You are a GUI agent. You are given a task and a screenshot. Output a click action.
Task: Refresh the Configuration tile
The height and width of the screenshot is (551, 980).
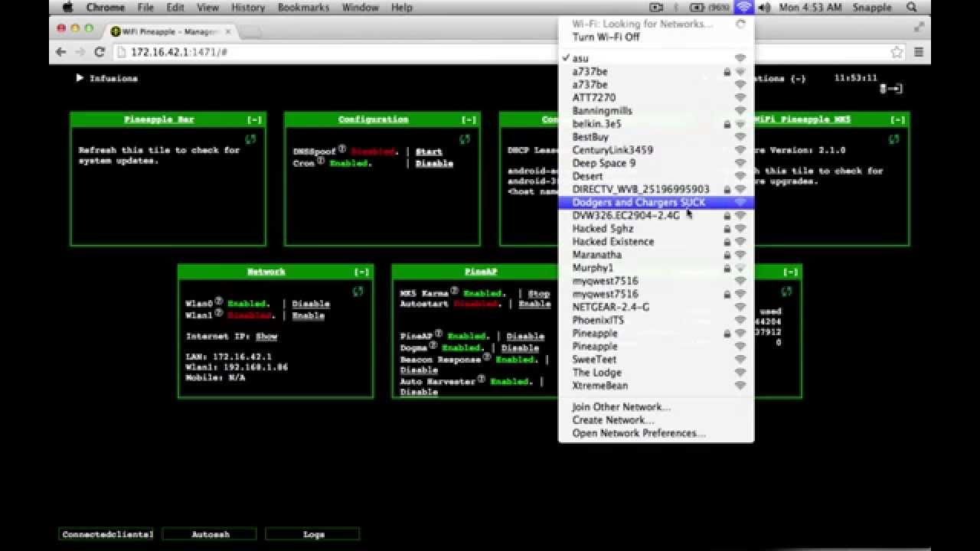tap(465, 139)
